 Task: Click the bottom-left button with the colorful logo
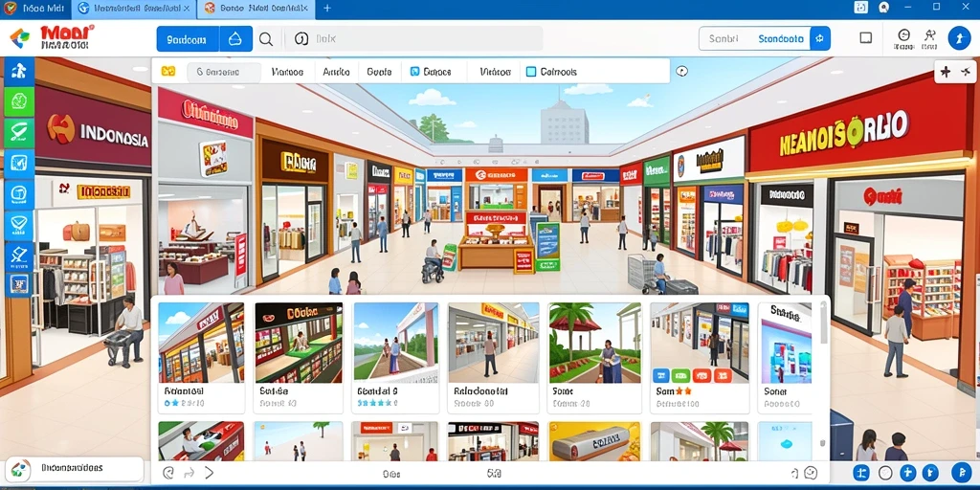[x=75, y=468]
